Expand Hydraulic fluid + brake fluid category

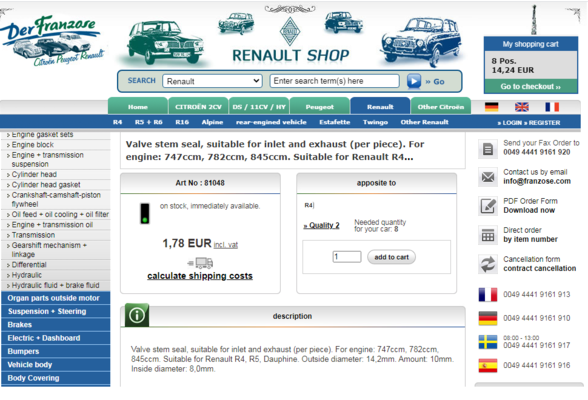click(x=55, y=285)
